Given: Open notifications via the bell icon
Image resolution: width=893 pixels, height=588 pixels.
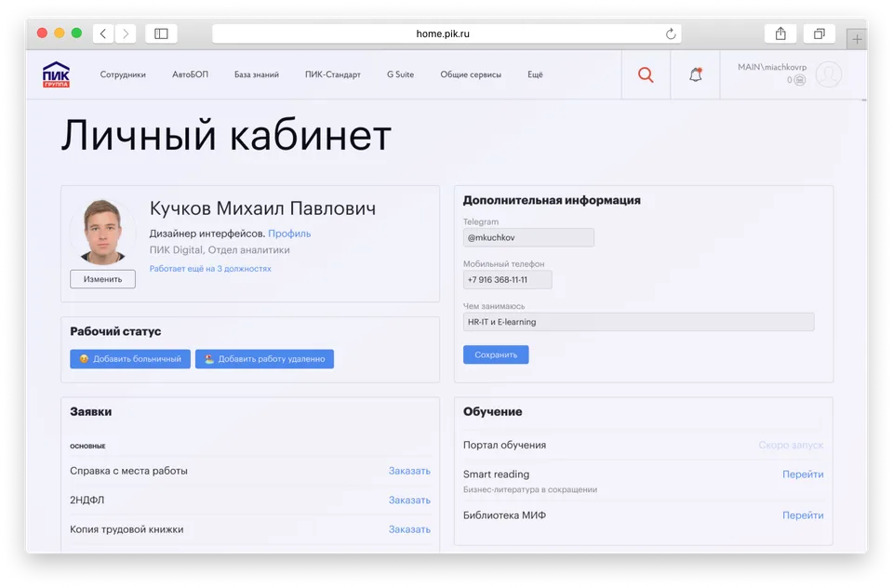Looking at the screenshot, I should click(694, 74).
